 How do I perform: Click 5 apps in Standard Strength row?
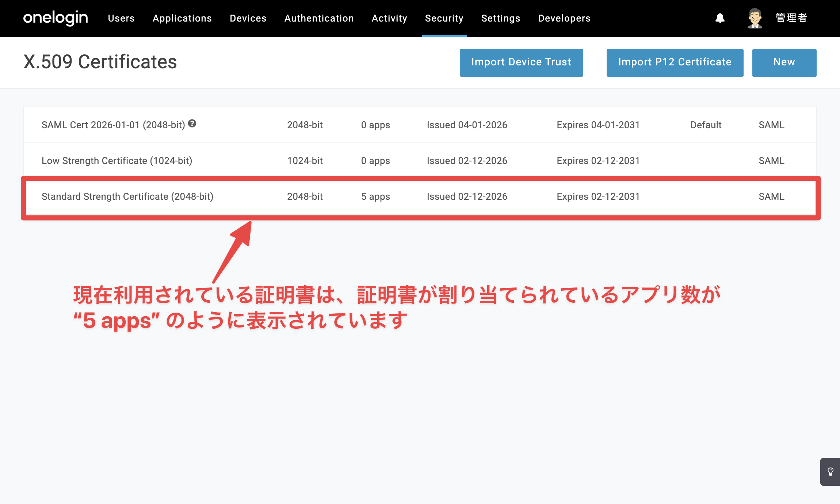coord(375,196)
